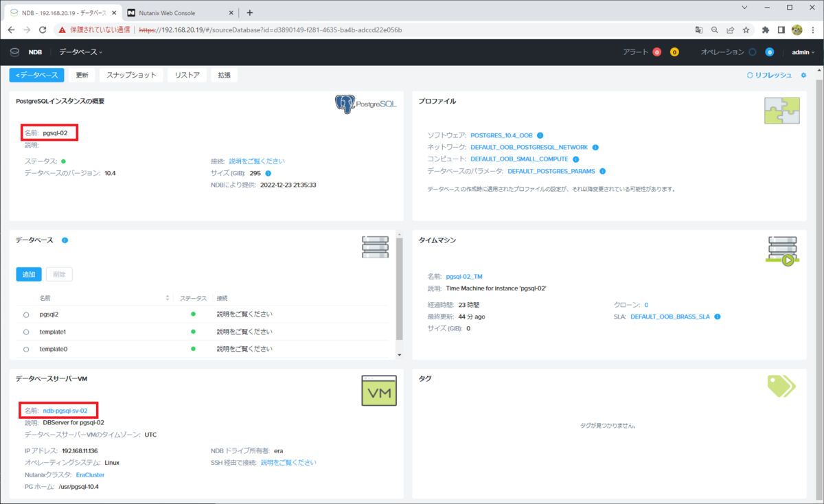Click the red alert count badge

coord(657,52)
